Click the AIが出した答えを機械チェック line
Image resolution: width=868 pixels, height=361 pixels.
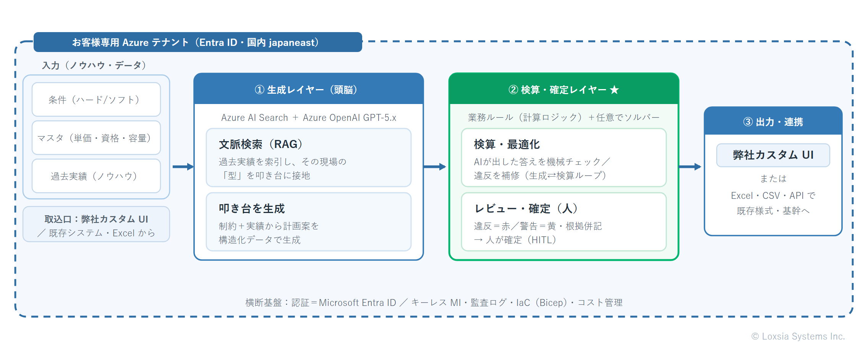542,162
